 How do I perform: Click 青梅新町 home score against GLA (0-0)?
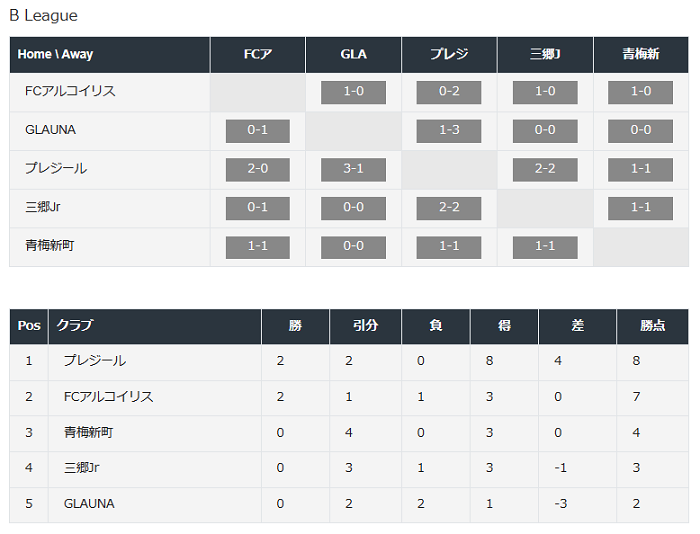click(x=353, y=246)
